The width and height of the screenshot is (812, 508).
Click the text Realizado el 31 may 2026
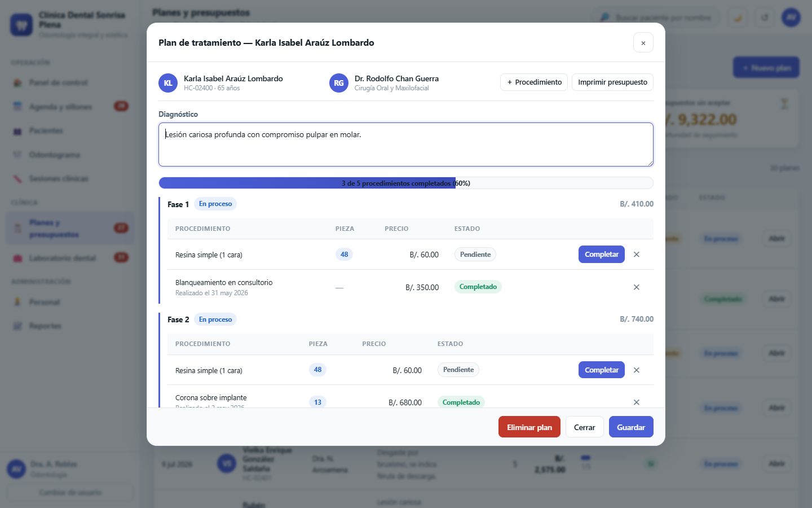(211, 293)
